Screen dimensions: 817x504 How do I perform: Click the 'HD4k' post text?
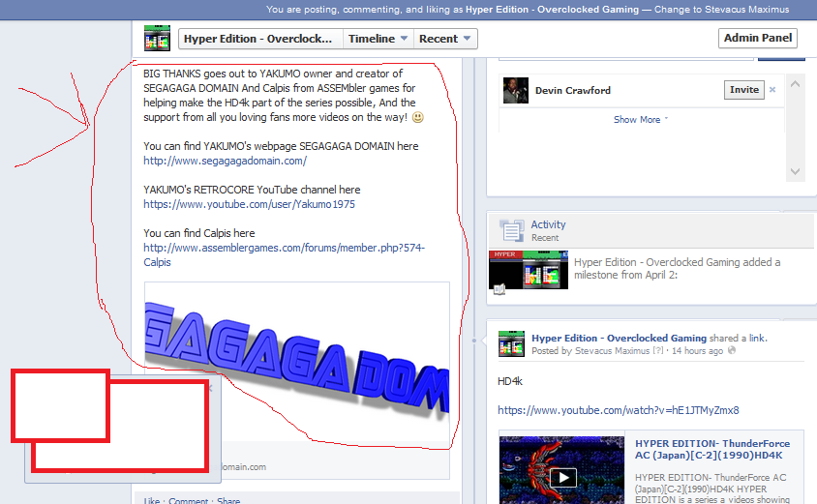pyautogui.click(x=509, y=381)
